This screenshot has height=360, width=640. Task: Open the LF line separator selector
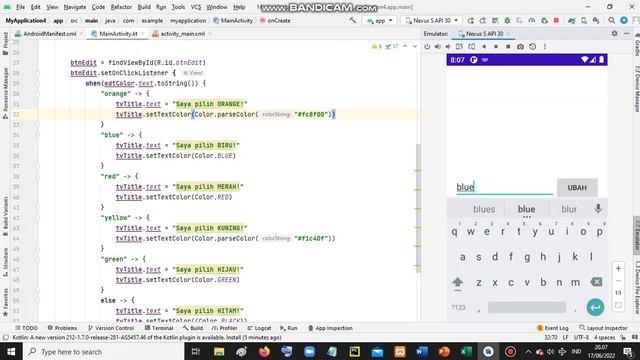[x=566, y=338]
